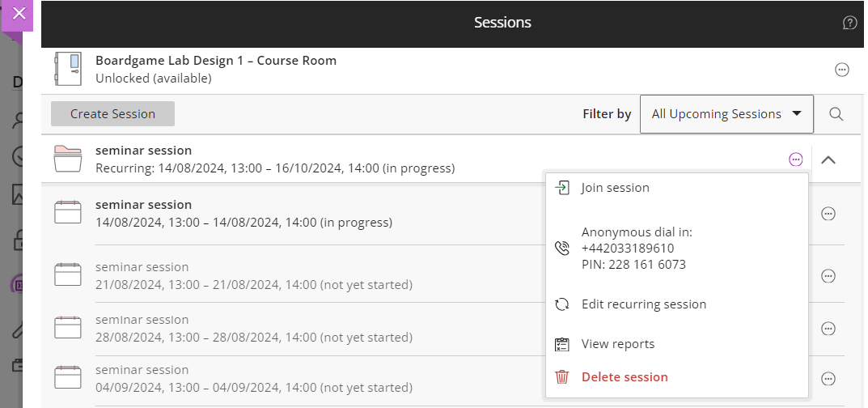Open options for 14/08/2024 seminar session
This screenshot has height=408, width=868.
click(828, 214)
